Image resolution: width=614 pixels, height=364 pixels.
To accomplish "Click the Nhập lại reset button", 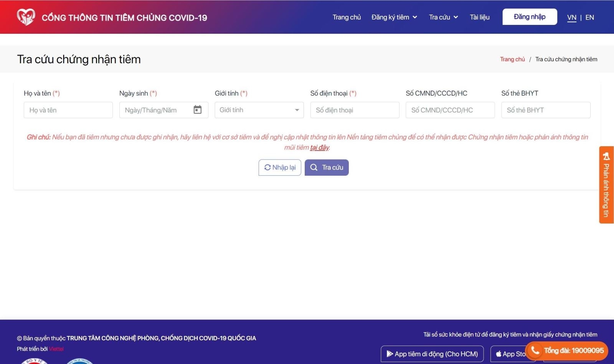I will (280, 168).
